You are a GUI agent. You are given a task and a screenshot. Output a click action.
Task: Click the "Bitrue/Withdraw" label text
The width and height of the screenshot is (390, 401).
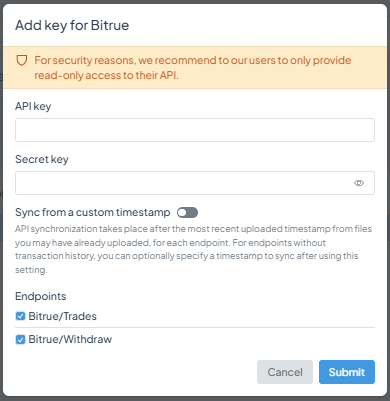point(70,339)
